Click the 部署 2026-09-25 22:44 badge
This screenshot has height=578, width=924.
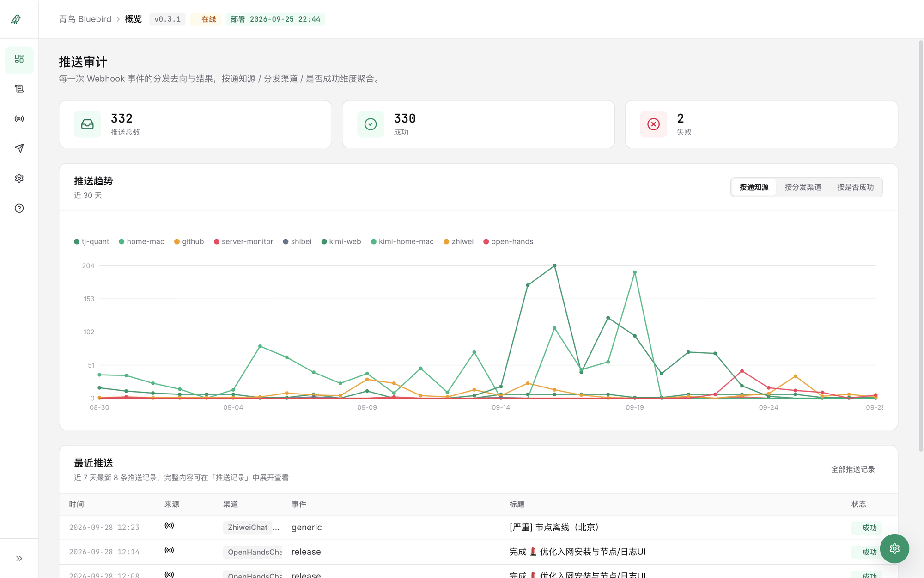[x=275, y=19]
